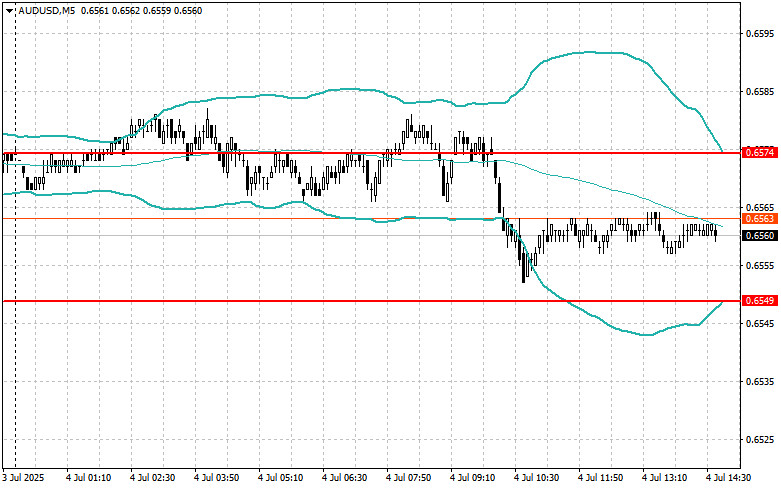Click the 0.6545 price scale value

coord(760,324)
